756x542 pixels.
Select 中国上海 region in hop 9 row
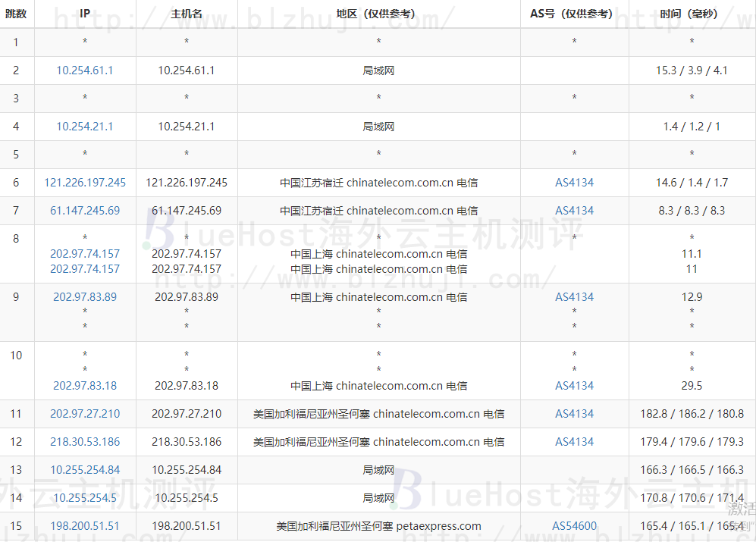[378, 296]
